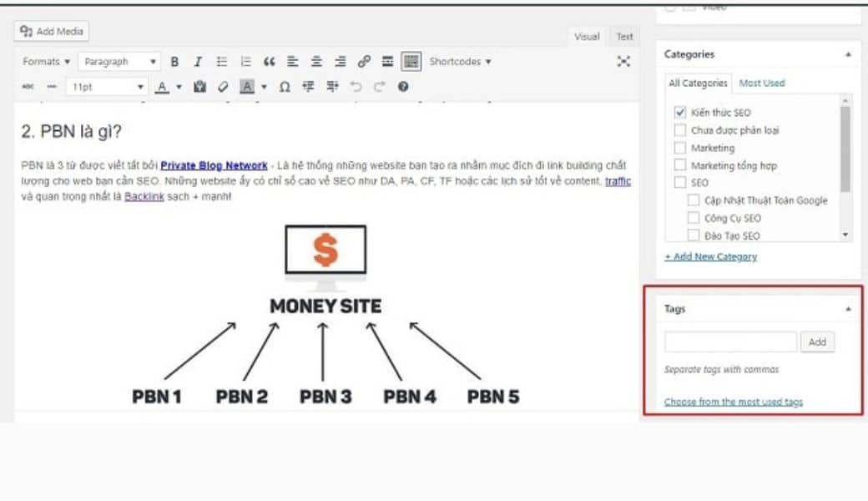The height and width of the screenshot is (501, 868).
Task: Insert a bulleted list
Action: point(221,62)
